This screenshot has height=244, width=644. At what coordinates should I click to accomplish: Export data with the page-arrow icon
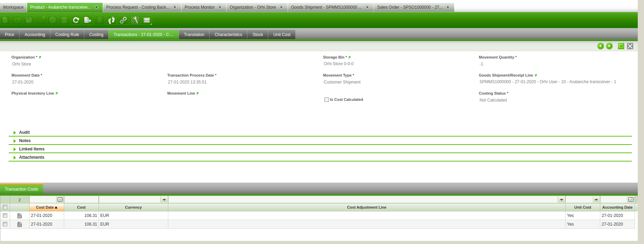pos(88,20)
